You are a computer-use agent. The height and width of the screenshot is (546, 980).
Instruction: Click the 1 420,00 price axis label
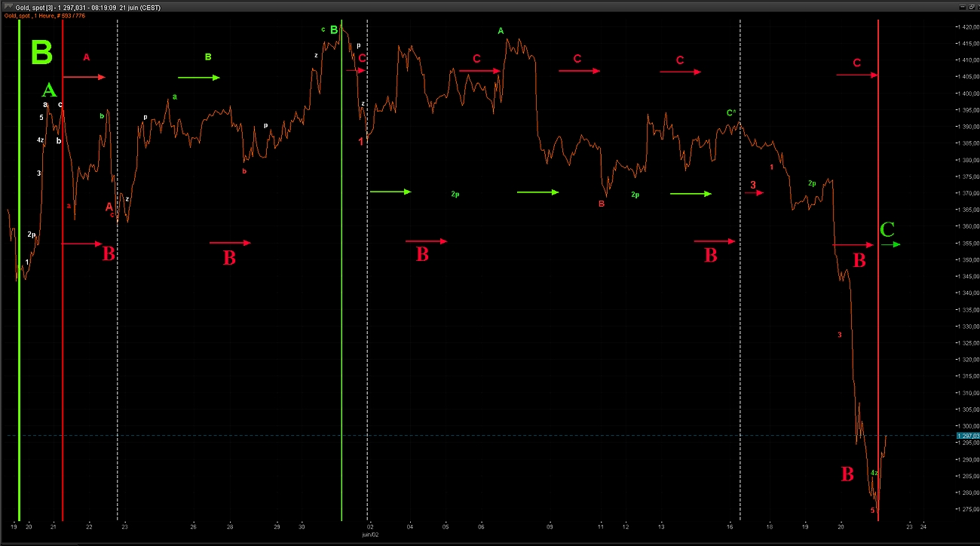pos(967,27)
